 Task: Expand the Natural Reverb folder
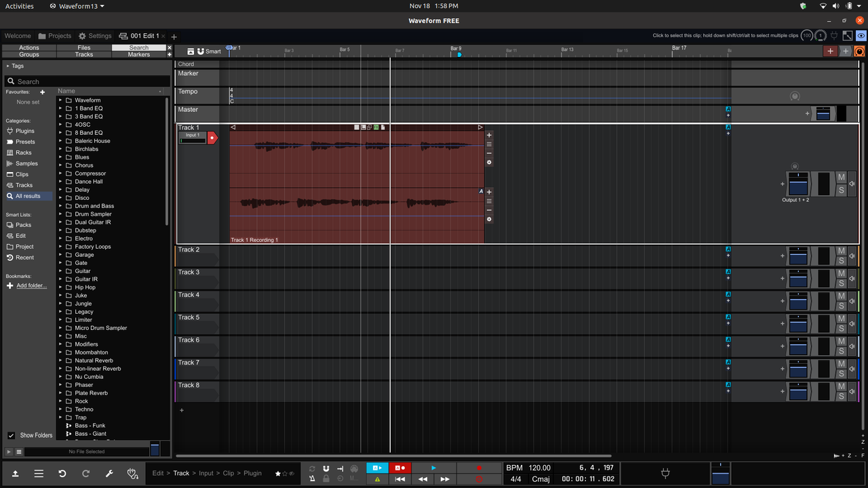[x=60, y=361]
